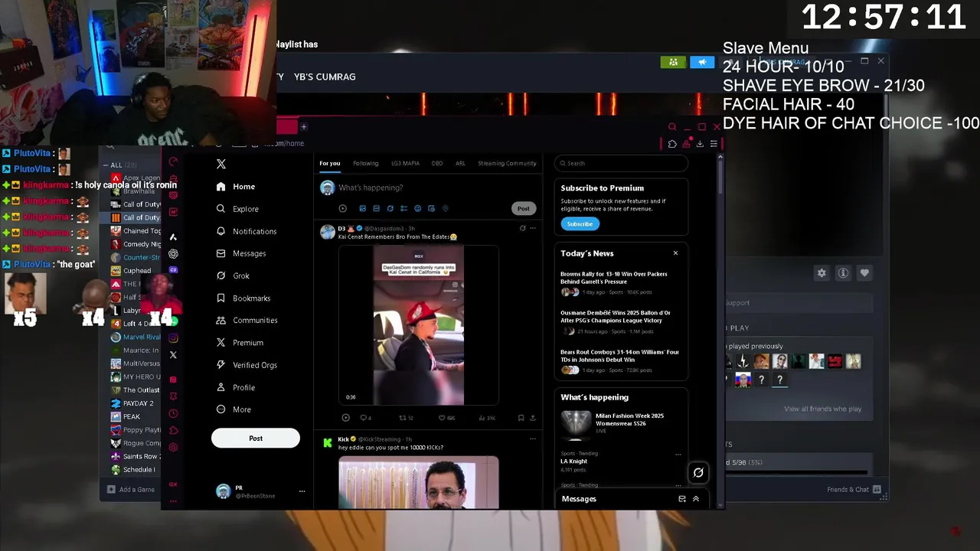Viewport: 980px width, 551px height.
Task: Switch to the For you tab
Action: pos(330,163)
